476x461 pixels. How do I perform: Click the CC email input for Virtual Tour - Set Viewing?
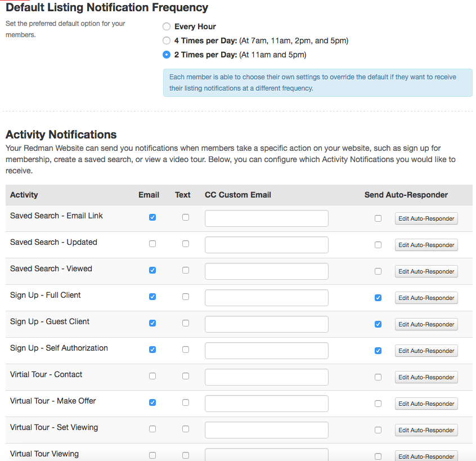click(266, 429)
